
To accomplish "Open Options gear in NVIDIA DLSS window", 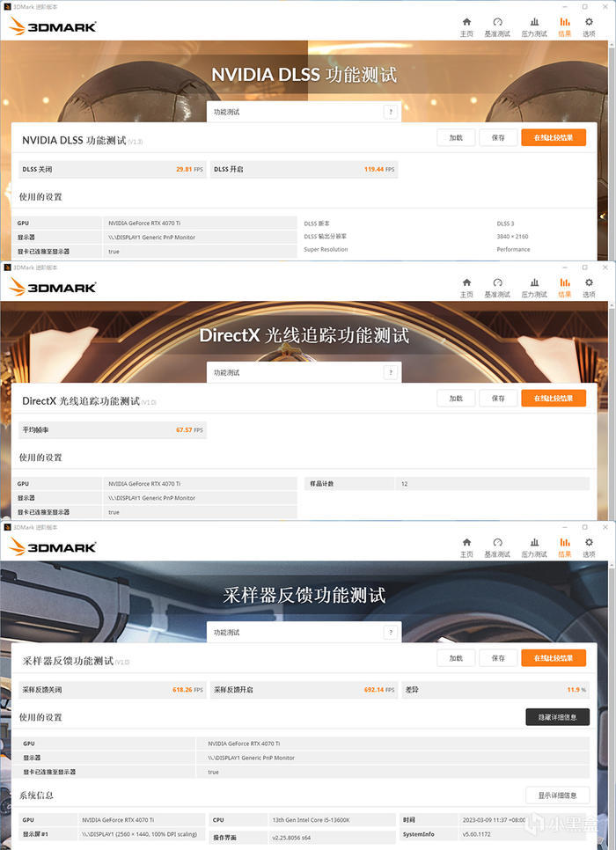I will point(589,26).
